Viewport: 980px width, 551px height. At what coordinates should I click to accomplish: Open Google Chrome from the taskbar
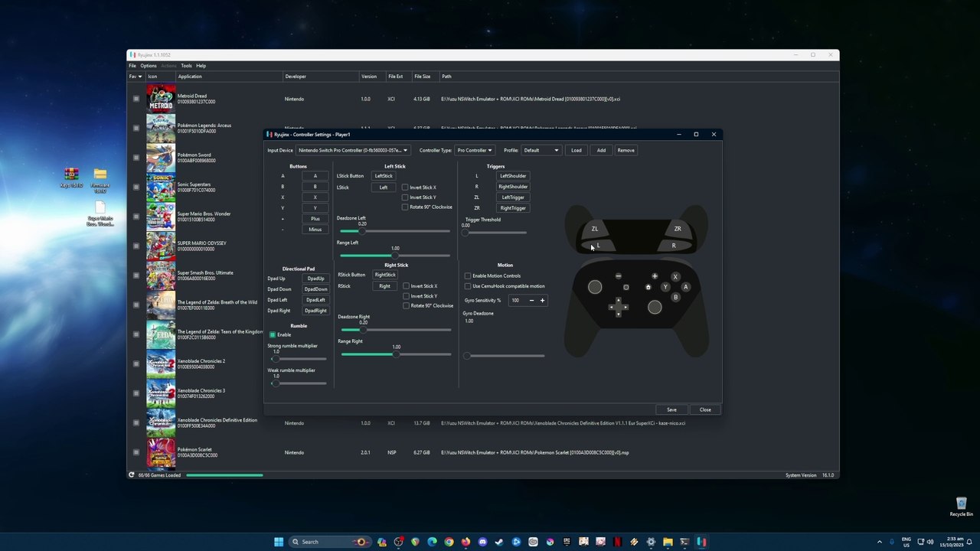pos(449,542)
